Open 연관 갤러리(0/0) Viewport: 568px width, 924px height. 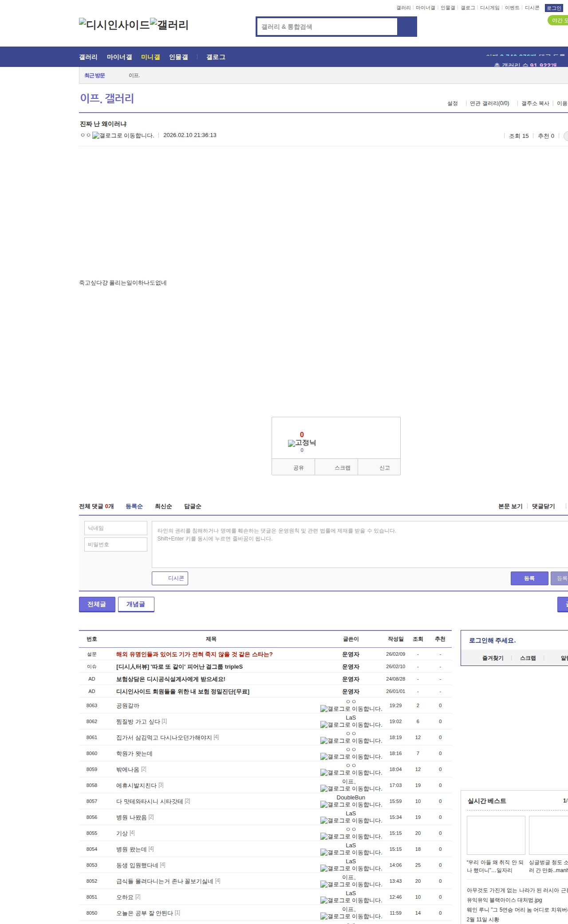coord(489,103)
